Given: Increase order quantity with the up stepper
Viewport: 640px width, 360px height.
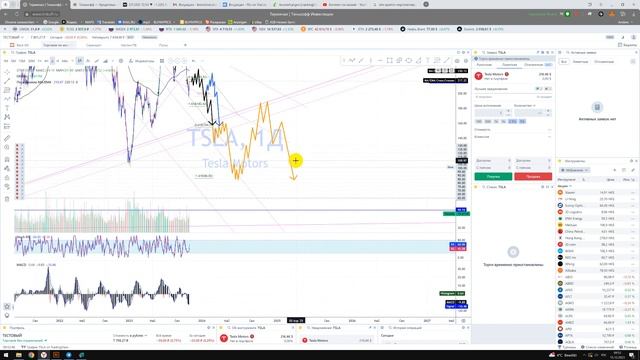Looking at the screenshot, I should (548, 110).
